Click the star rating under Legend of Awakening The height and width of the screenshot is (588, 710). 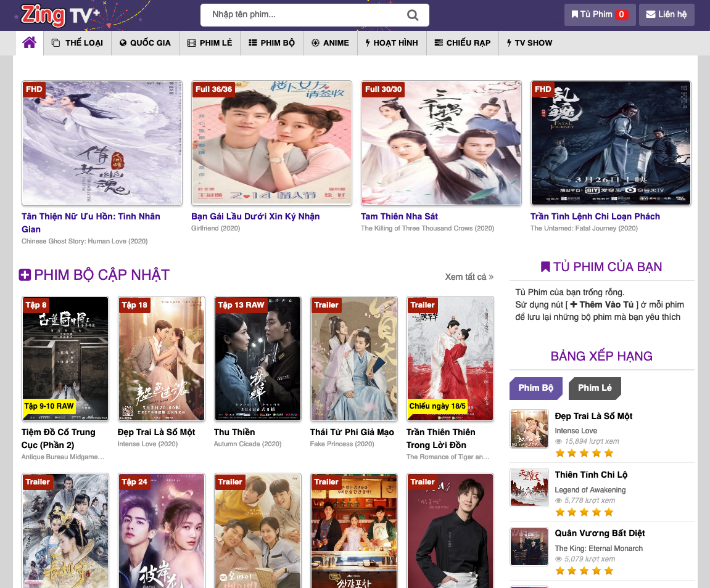click(585, 512)
